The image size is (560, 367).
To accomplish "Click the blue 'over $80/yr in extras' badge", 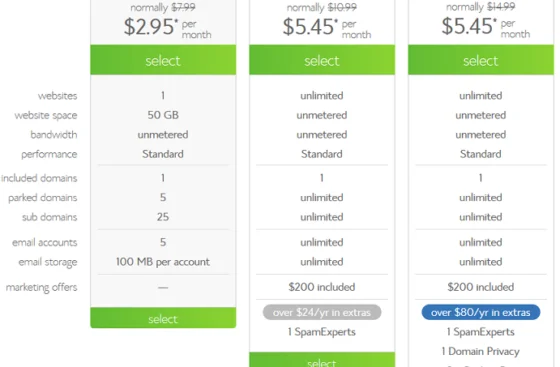I will (x=481, y=312).
